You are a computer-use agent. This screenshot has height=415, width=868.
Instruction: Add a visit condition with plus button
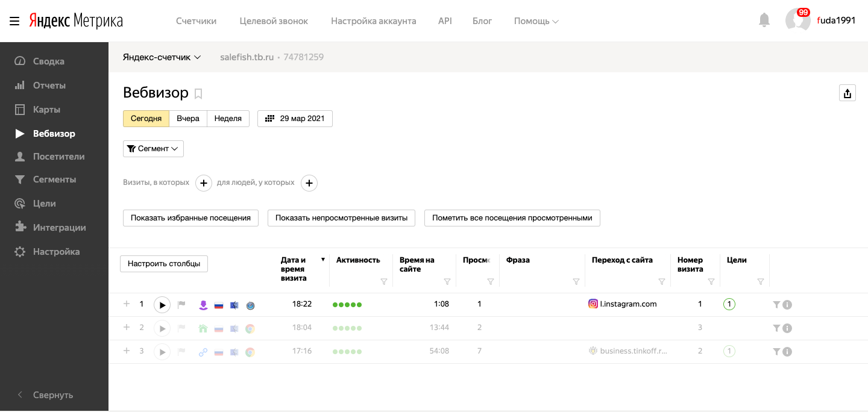click(204, 183)
